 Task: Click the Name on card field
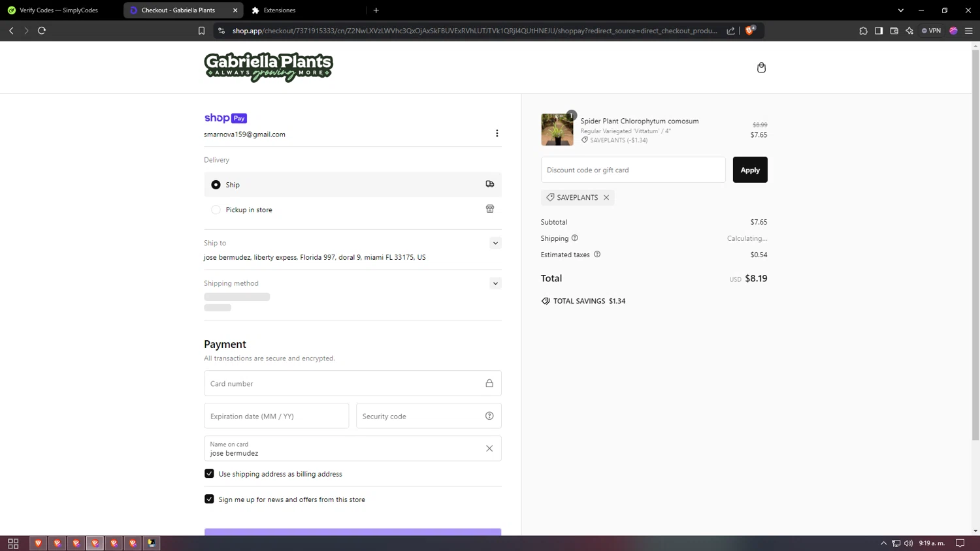point(353,449)
